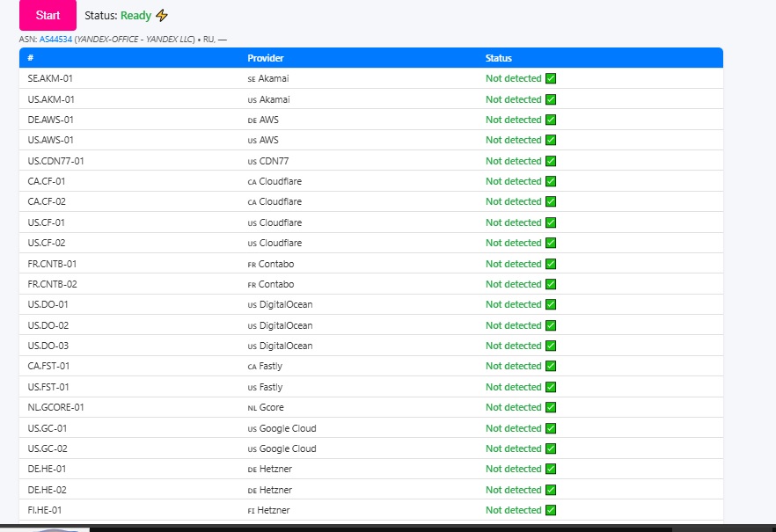This screenshot has height=532, width=776.
Task: Click the green checkmark in FR.CNTB-02 row
Action: pos(551,284)
